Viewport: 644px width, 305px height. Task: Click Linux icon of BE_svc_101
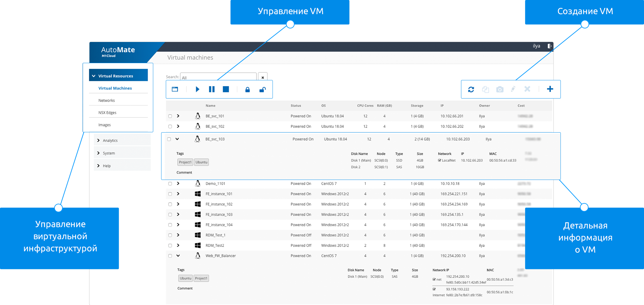(198, 116)
